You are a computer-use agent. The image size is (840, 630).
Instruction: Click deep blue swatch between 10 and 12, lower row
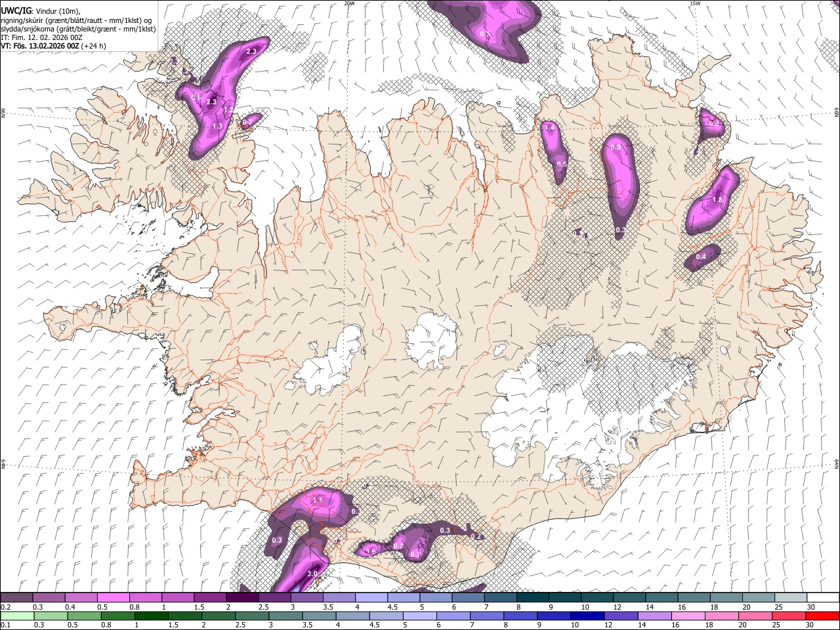coord(588,616)
